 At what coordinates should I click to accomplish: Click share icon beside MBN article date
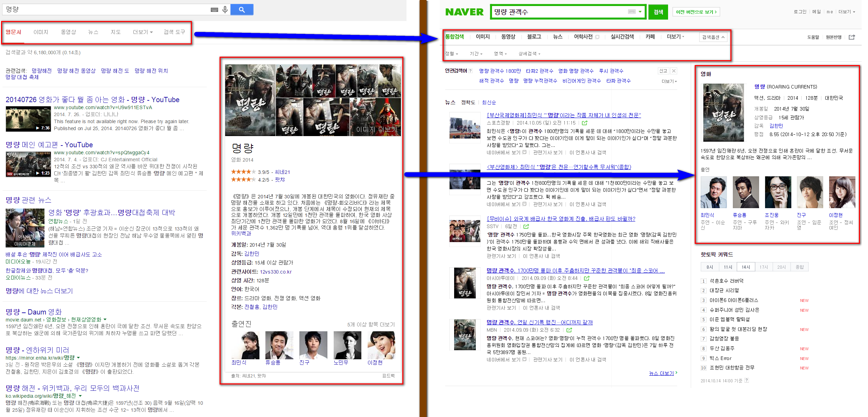pyautogui.click(x=569, y=330)
